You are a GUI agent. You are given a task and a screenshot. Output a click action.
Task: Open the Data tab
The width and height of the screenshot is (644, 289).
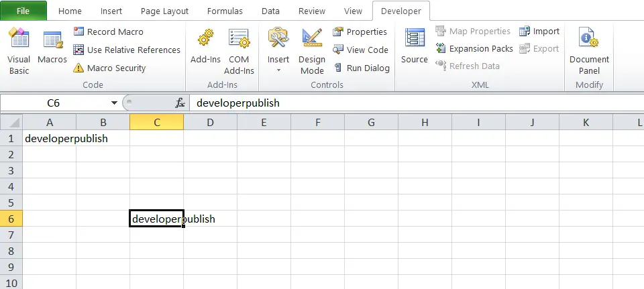point(270,11)
